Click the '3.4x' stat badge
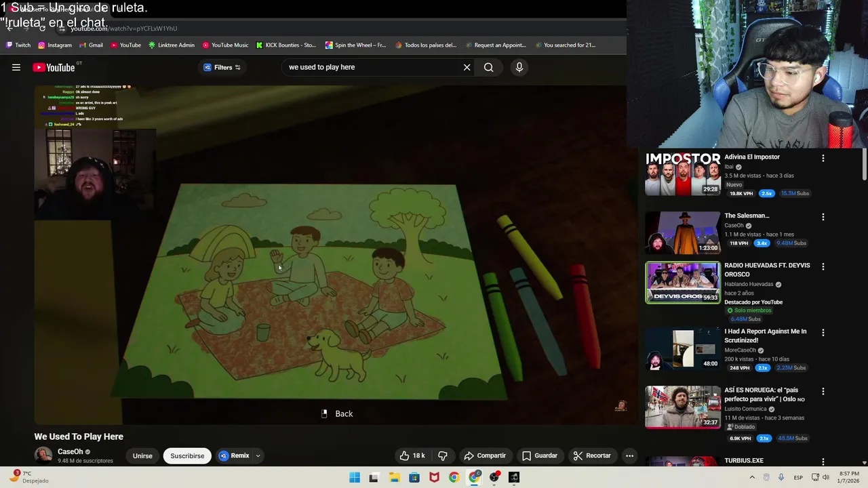 [x=762, y=243]
